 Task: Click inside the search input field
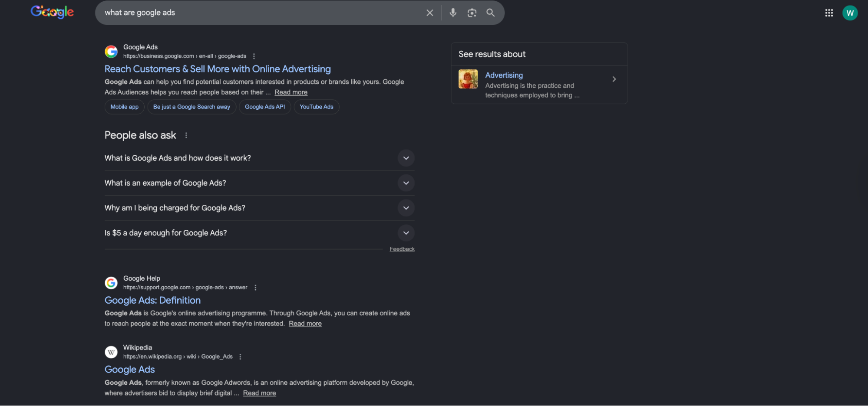(x=261, y=13)
